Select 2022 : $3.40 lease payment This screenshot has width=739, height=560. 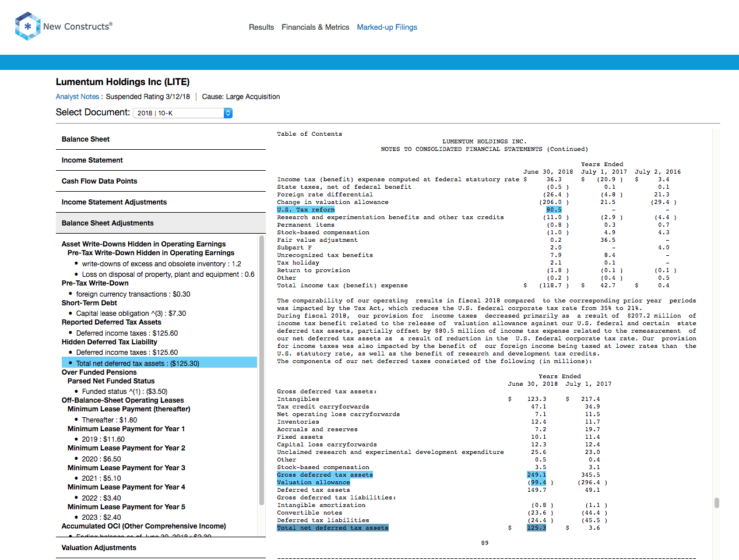pos(101,498)
